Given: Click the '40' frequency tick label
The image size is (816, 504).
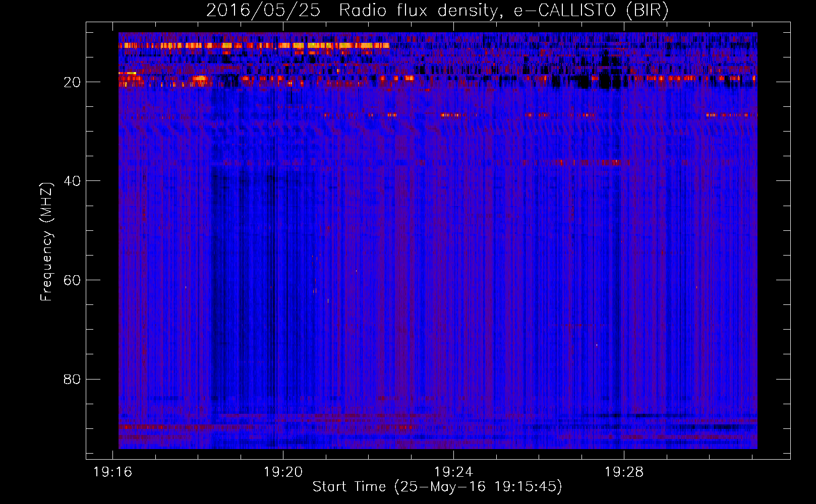Looking at the screenshot, I should coord(72,181).
